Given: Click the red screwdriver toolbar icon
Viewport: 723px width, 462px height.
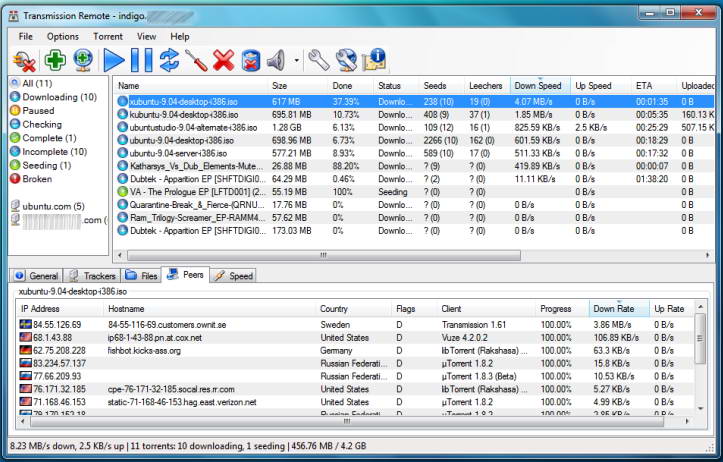Looking at the screenshot, I should pyautogui.click(x=196, y=60).
